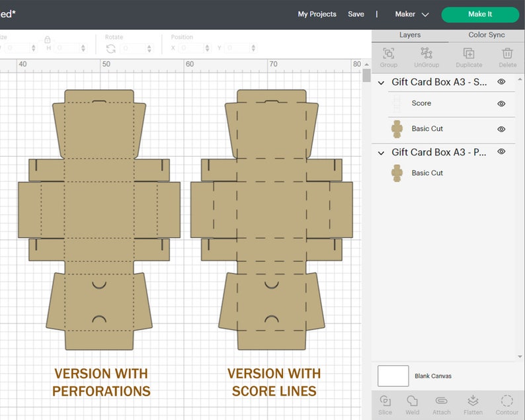Collapse the Gift Card Box A3 - P group
This screenshot has width=525, height=420.
coord(381,153)
